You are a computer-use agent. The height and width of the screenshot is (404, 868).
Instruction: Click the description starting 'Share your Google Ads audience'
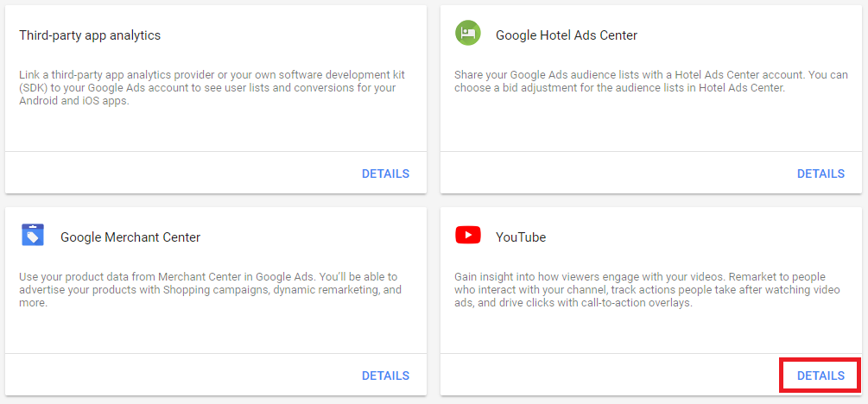click(x=651, y=81)
